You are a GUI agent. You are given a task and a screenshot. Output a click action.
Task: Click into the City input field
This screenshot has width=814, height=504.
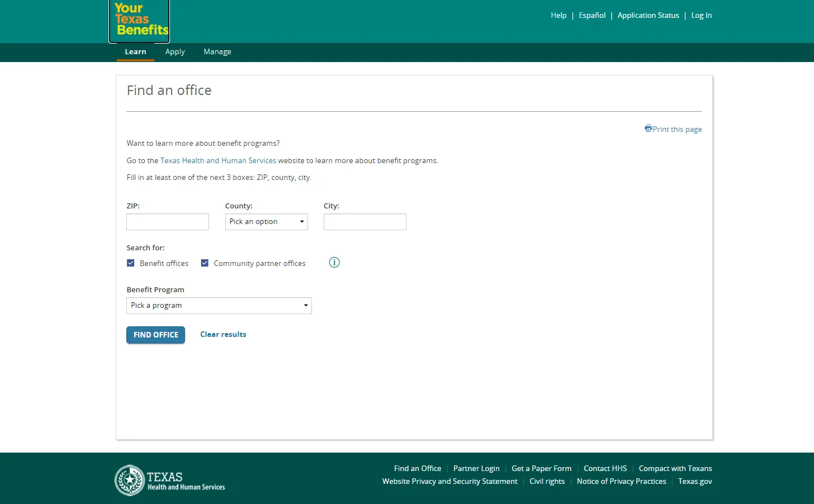click(365, 222)
